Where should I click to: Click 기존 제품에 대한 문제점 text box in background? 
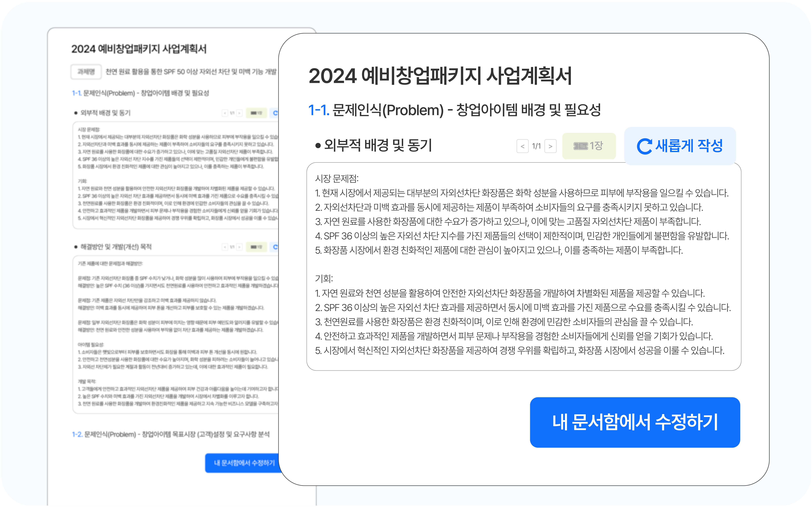[x=176, y=335]
